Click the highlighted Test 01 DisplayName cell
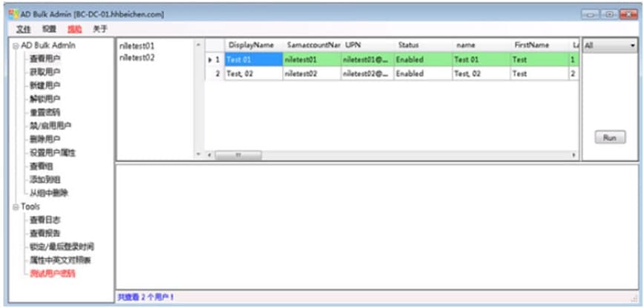Viewport: 644px width, 308px height. [254, 60]
